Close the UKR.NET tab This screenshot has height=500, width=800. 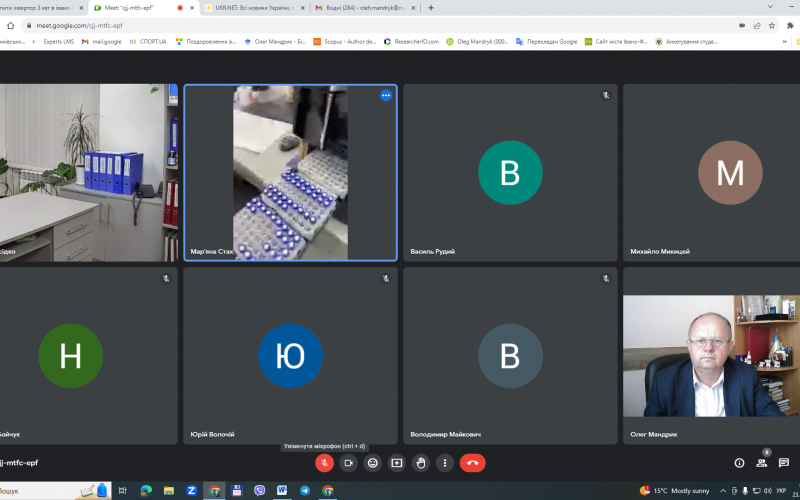coord(303,8)
